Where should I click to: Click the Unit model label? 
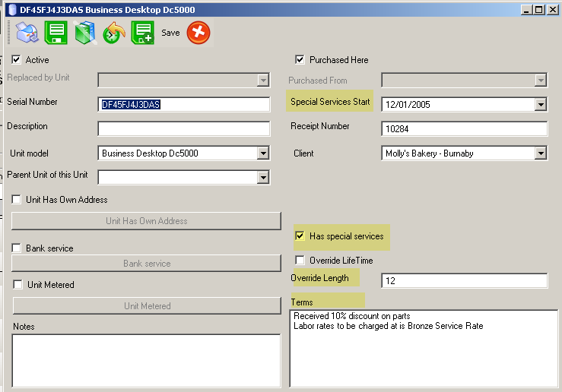[29, 153]
